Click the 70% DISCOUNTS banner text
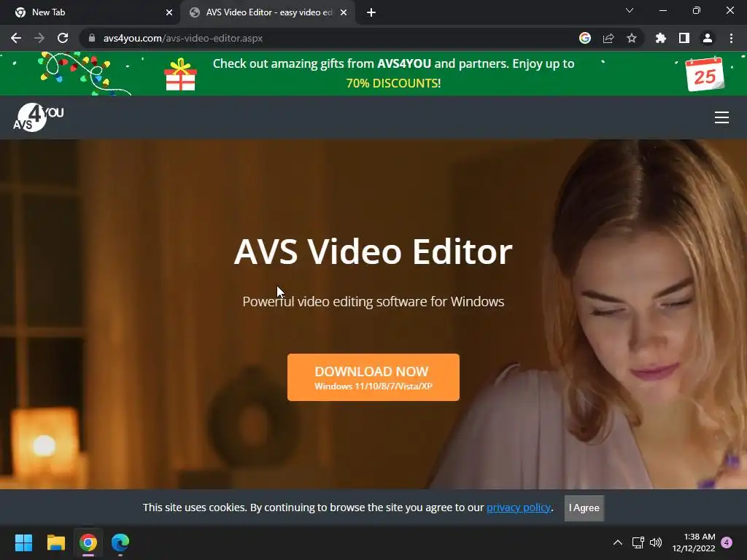 [393, 83]
